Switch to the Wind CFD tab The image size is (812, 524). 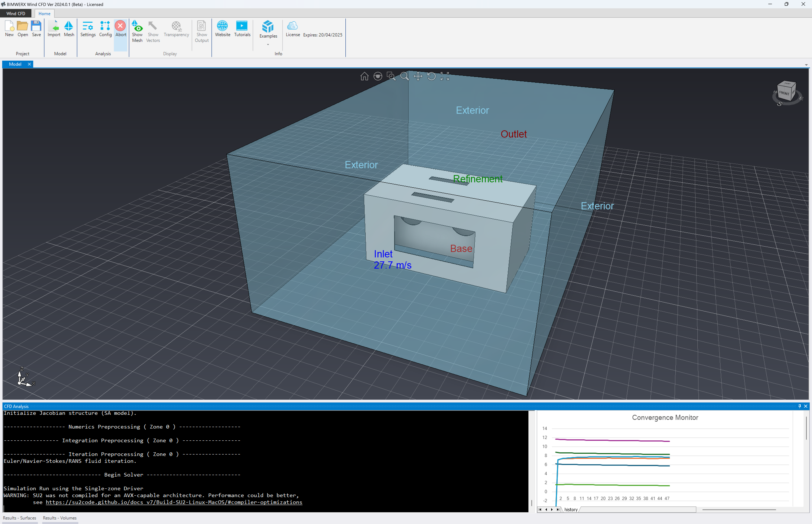click(16, 14)
